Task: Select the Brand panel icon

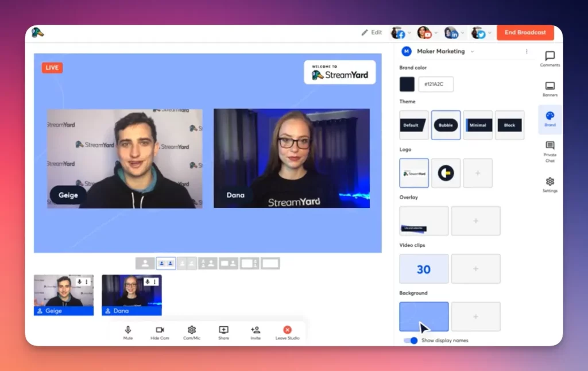Action: click(550, 118)
